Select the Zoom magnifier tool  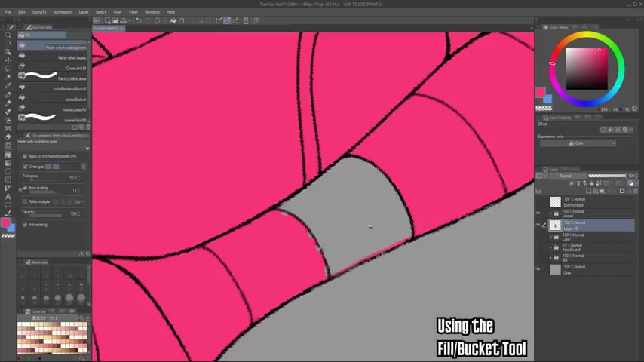(8, 35)
